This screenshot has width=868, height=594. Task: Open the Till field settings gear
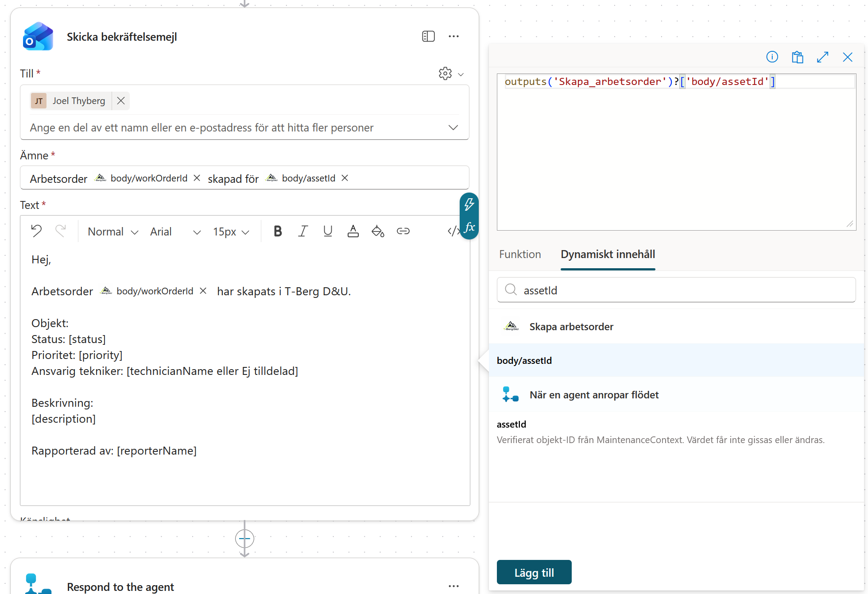445,73
